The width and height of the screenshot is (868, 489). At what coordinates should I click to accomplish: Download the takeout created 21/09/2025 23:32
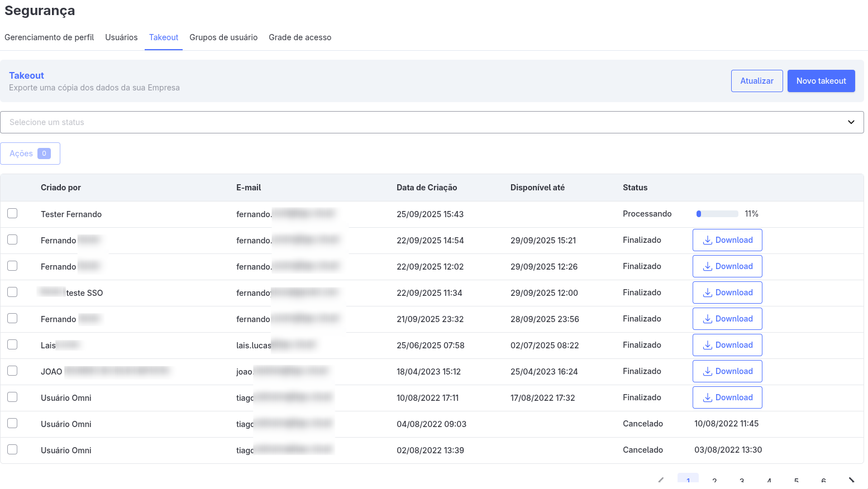click(x=727, y=319)
